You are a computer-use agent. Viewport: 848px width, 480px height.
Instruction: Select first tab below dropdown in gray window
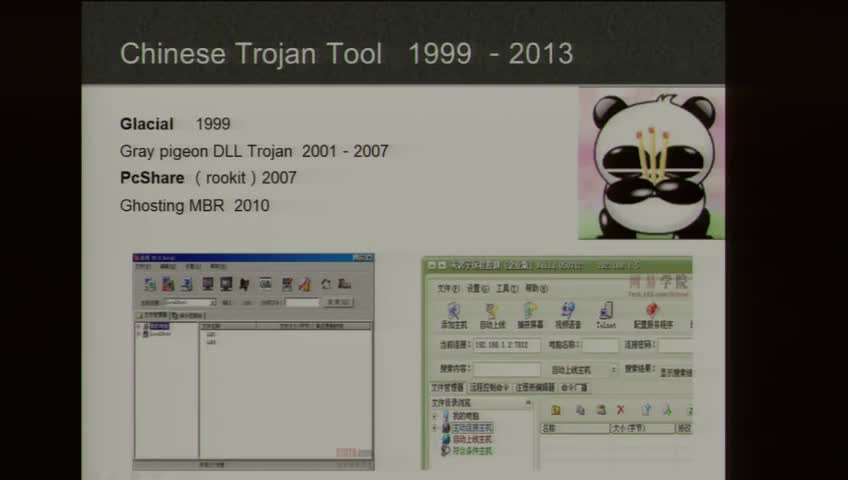(152, 315)
